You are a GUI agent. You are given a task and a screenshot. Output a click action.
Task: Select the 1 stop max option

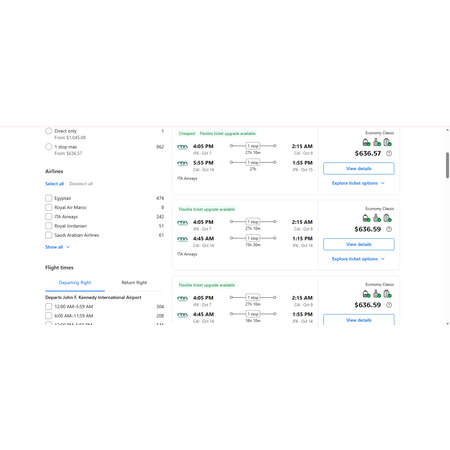[x=49, y=147]
